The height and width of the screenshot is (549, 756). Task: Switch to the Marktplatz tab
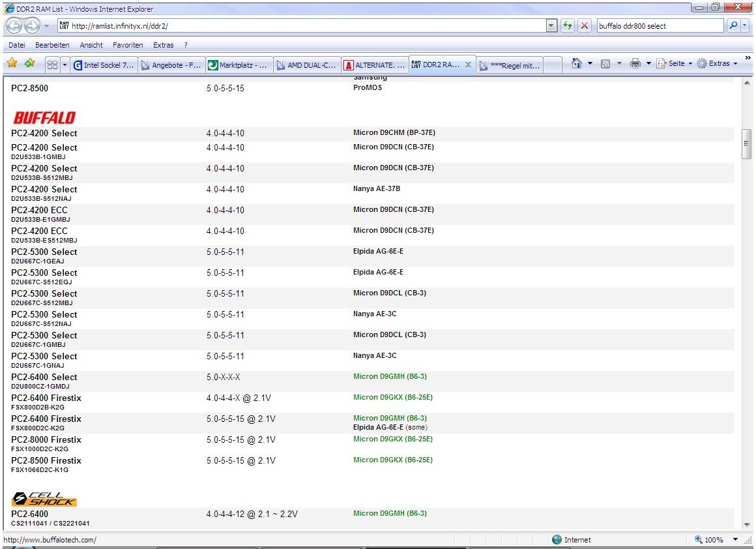click(239, 65)
